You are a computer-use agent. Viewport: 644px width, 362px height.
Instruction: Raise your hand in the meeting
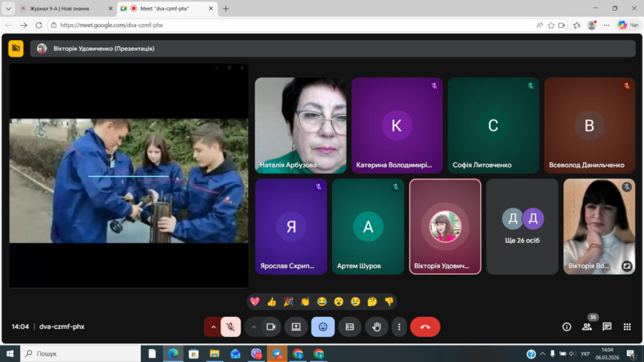click(x=377, y=327)
